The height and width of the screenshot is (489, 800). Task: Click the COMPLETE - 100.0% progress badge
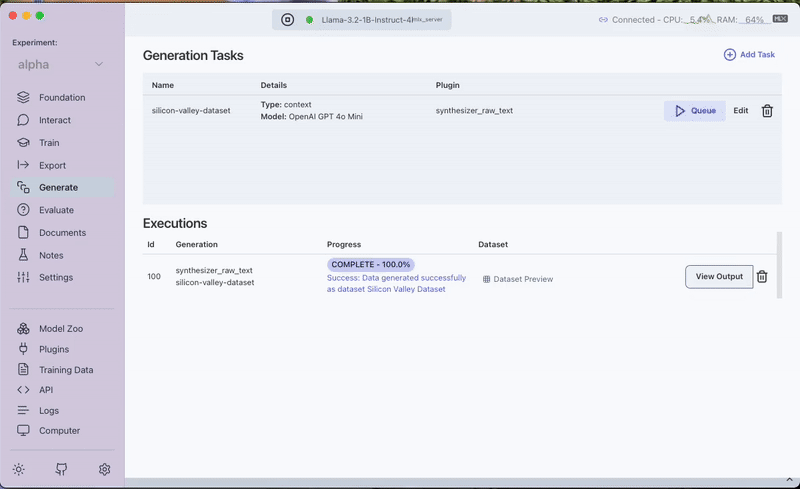pos(370,264)
